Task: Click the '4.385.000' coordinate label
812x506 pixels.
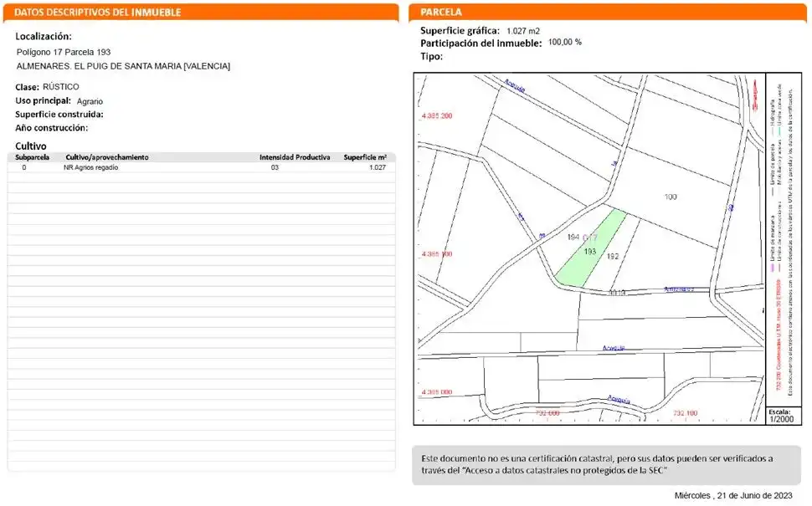Action: (437, 392)
